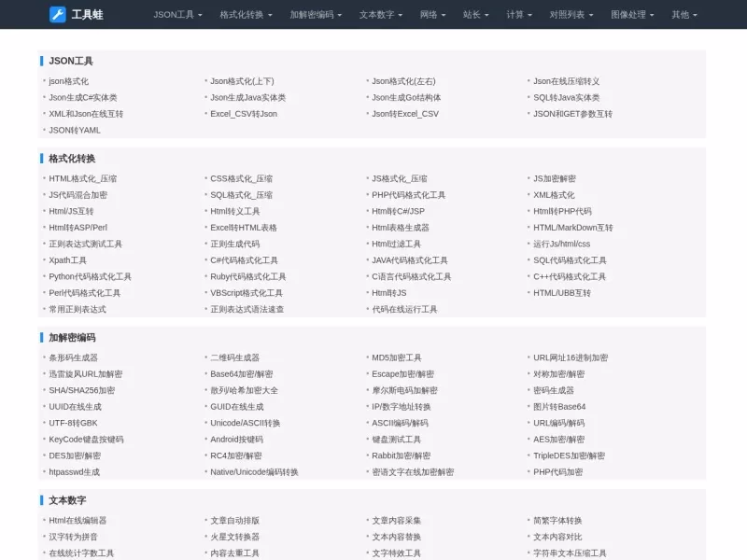Click the 工具蛙 wrench logo icon

[x=58, y=14]
